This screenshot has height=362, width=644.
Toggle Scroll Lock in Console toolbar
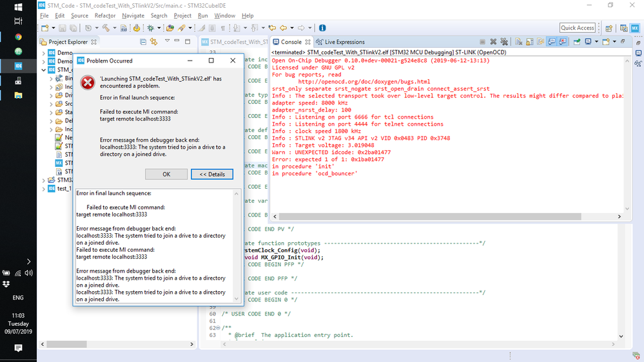tap(530, 42)
